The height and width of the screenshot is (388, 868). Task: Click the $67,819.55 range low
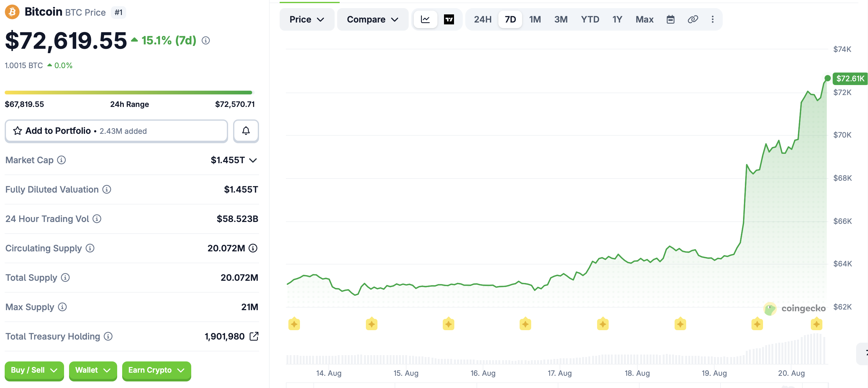[24, 104]
